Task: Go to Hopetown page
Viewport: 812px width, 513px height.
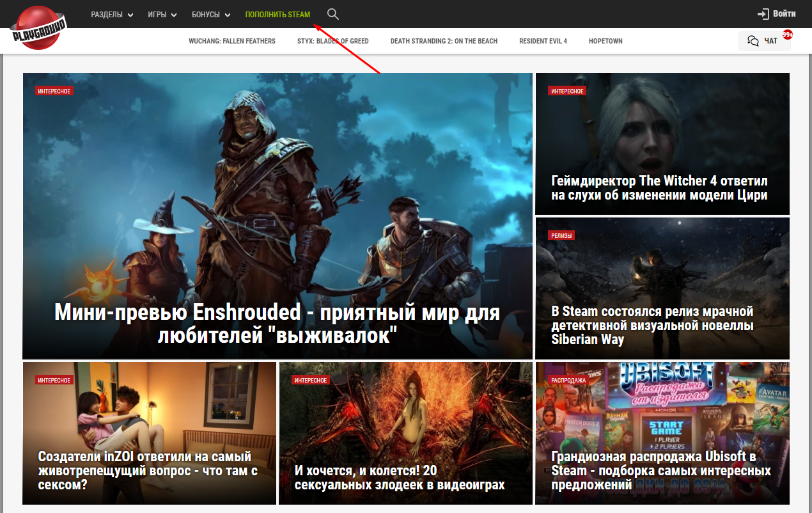Action: 605,41
